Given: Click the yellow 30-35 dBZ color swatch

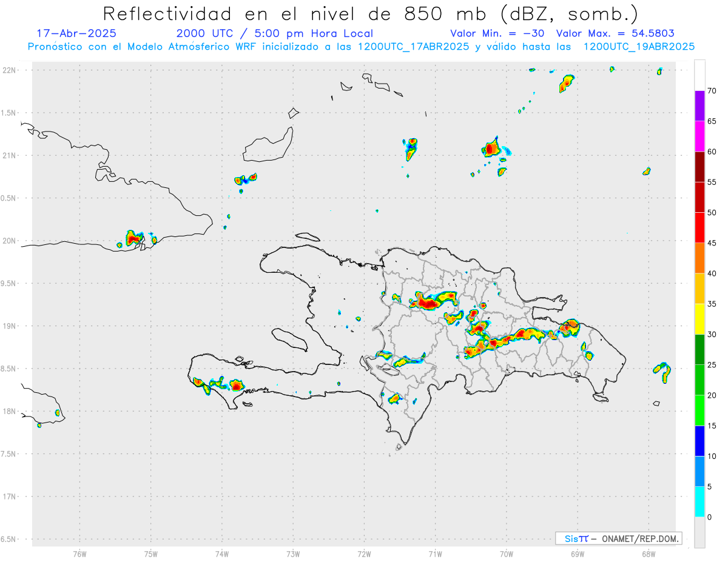Looking at the screenshot, I should [699, 319].
